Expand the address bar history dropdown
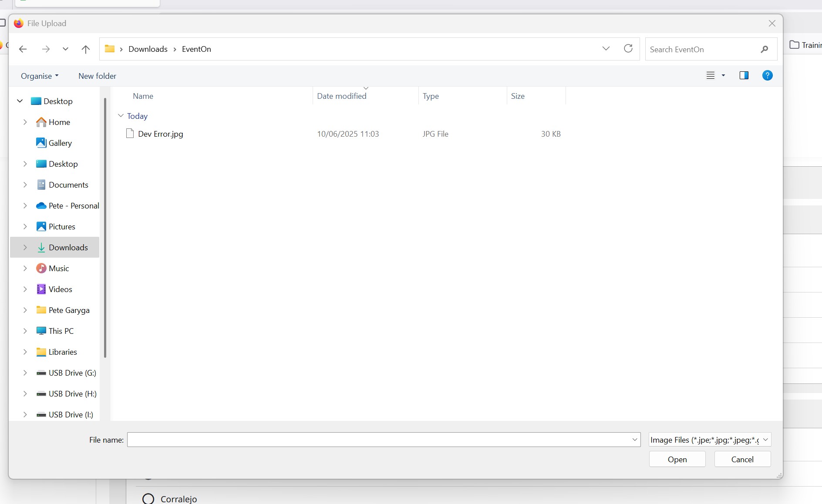 pos(606,49)
